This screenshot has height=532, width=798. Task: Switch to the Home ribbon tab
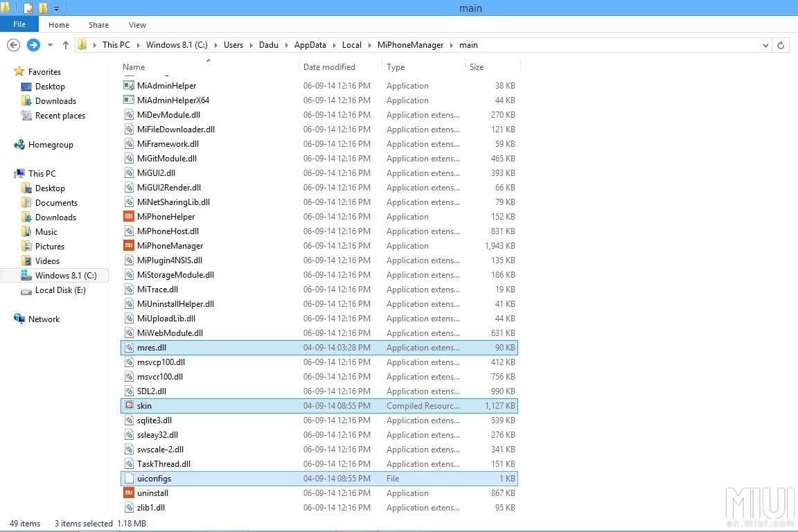(x=58, y=24)
